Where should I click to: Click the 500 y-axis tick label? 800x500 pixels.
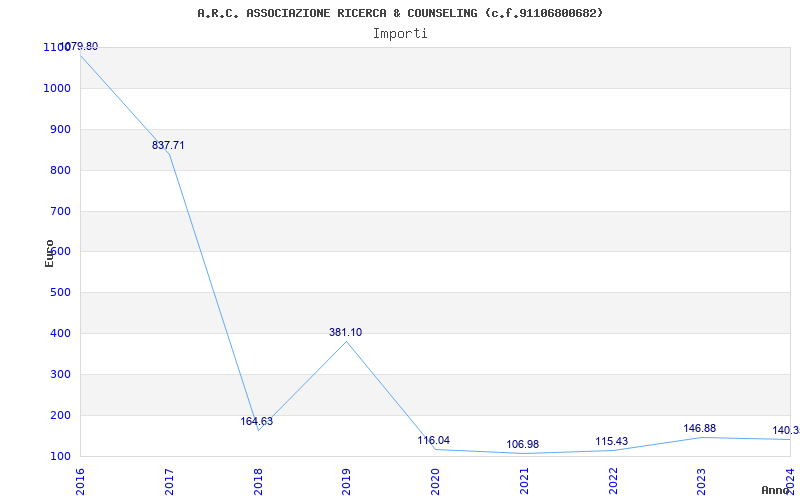coord(59,293)
